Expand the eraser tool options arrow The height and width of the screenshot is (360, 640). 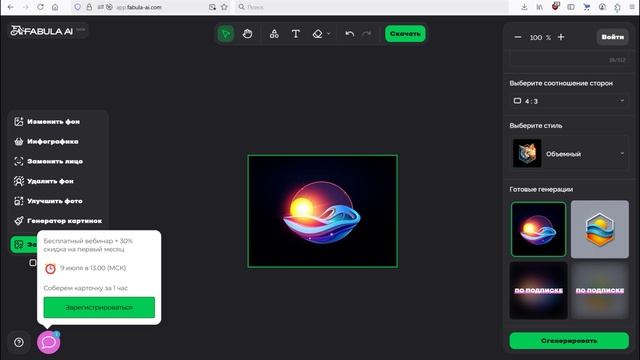pos(329,34)
